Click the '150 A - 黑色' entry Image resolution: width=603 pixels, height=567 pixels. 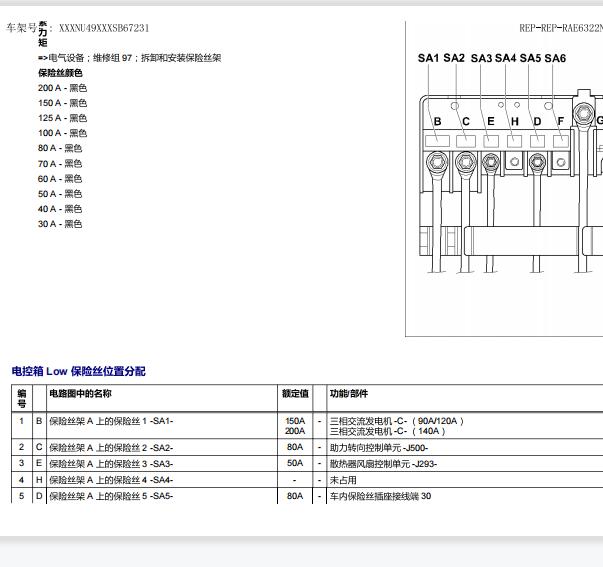coord(62,103)
